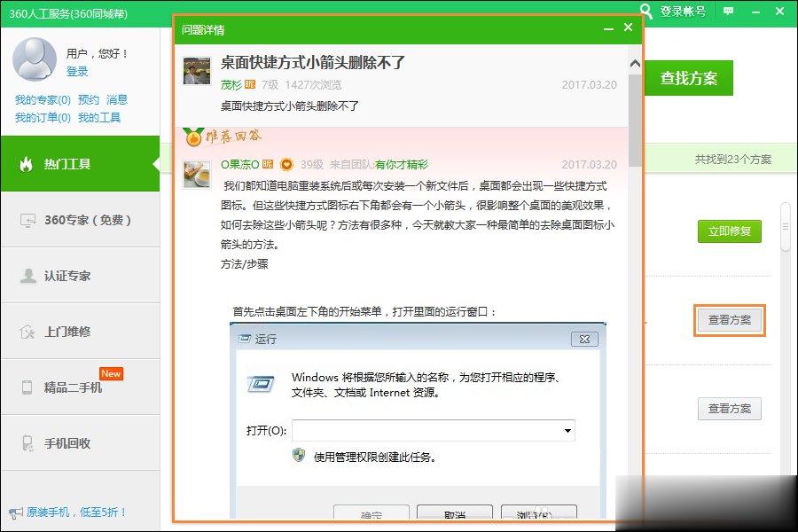Viewport: 798px width, 532px height.
Task: Open the 原装手机，低至5折 promo link
Action: coord(76,512)
